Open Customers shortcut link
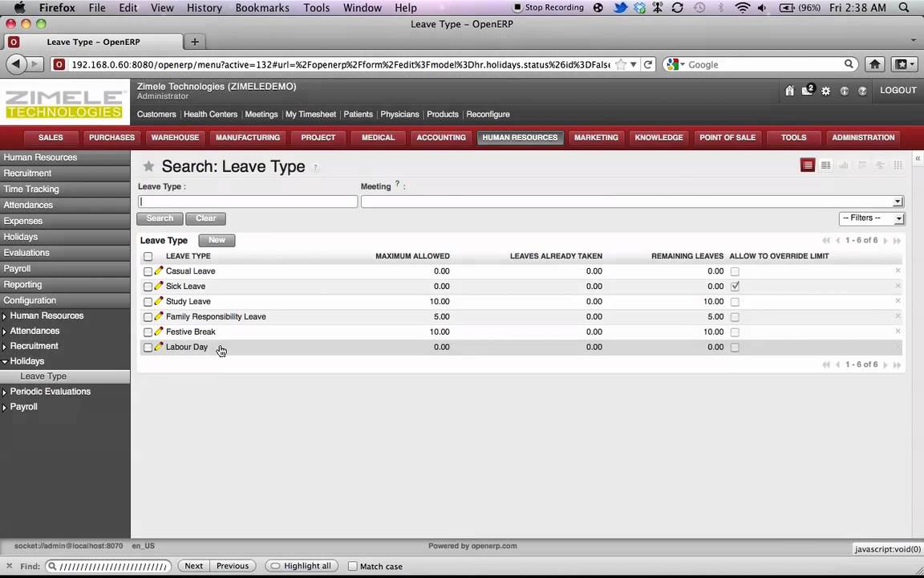Image resolution: width=924 pixels, height=578 pixels. click(x=156, y=115)
